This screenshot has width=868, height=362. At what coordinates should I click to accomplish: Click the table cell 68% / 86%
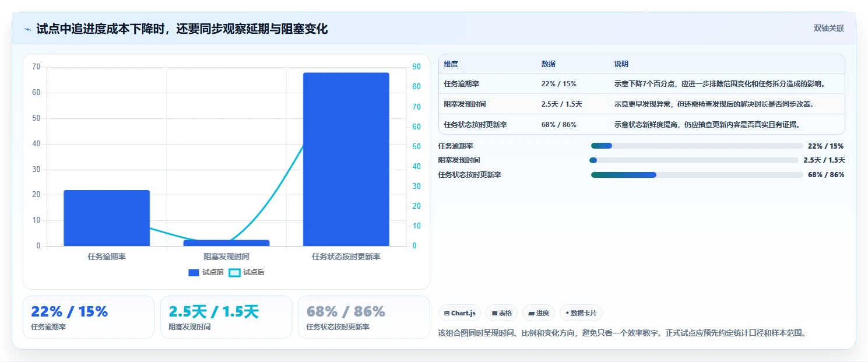pos(558,124)
